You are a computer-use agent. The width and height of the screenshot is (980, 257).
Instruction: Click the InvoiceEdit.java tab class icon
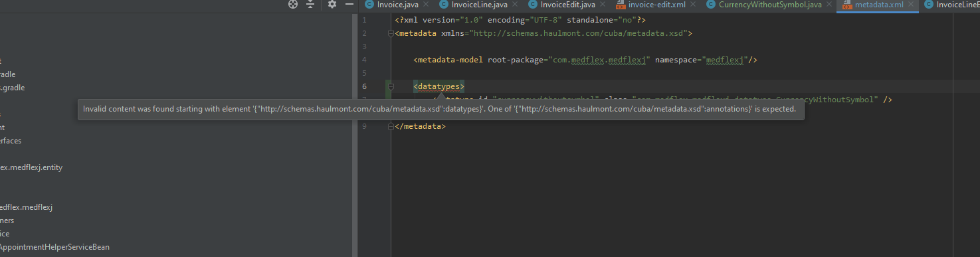[533, 5]
